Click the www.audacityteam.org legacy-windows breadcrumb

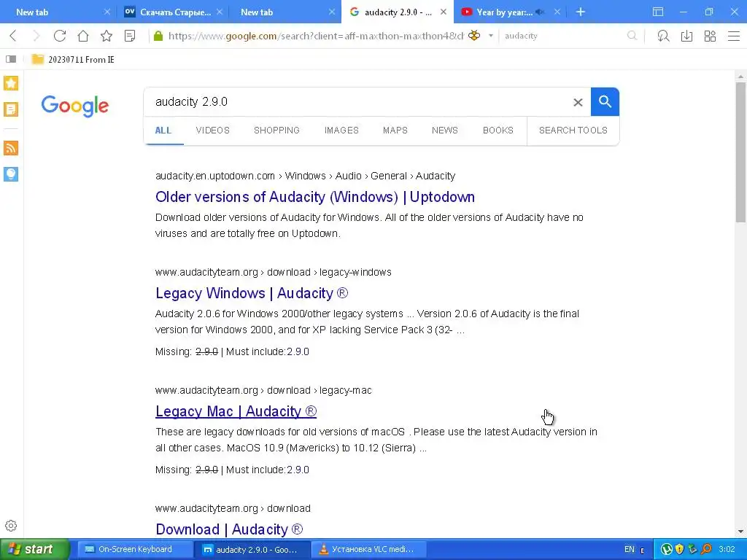(274, 272)
